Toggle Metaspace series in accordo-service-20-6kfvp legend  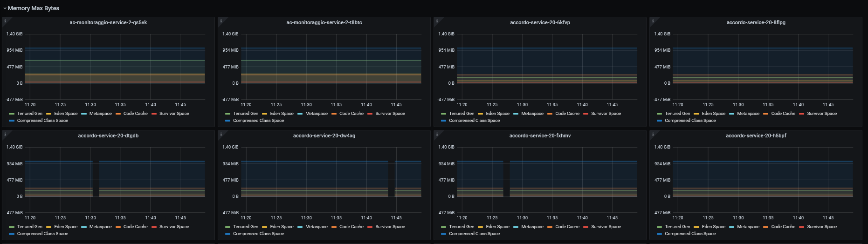pyautogui.click(x=532, y=114)
